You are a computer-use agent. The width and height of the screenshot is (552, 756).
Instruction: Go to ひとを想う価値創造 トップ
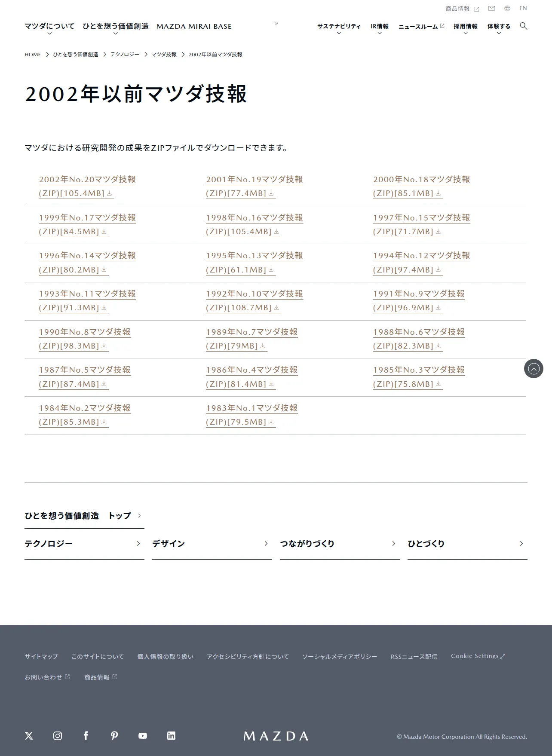point(84,516)
